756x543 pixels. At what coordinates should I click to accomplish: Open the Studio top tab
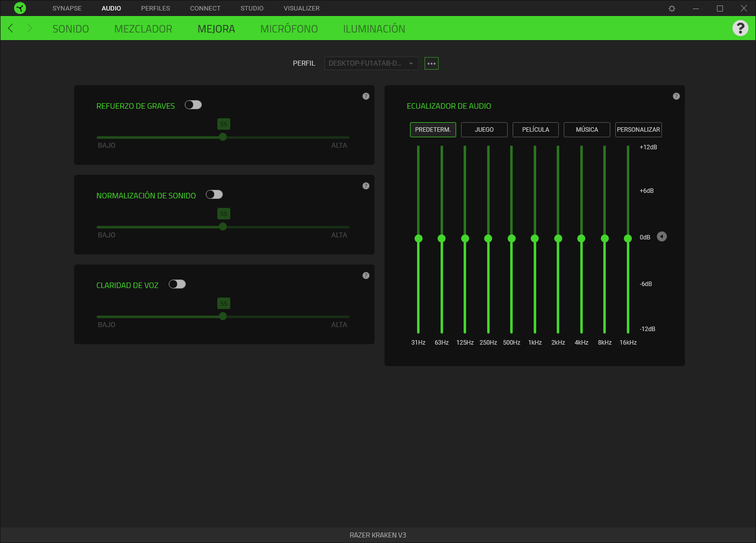pos(252,9)
